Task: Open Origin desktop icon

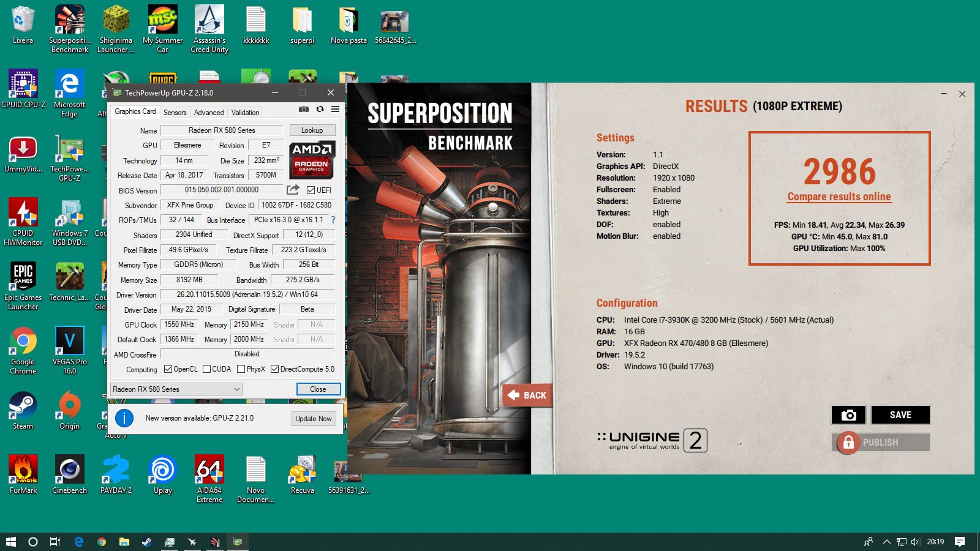Action: pos(70,410)
